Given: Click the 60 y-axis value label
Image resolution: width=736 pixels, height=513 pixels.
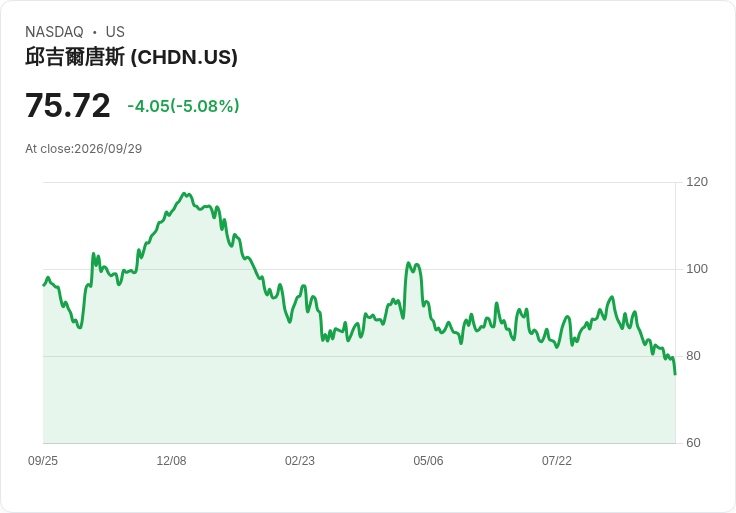Looking at the screenshot, I should click(693, 443).
